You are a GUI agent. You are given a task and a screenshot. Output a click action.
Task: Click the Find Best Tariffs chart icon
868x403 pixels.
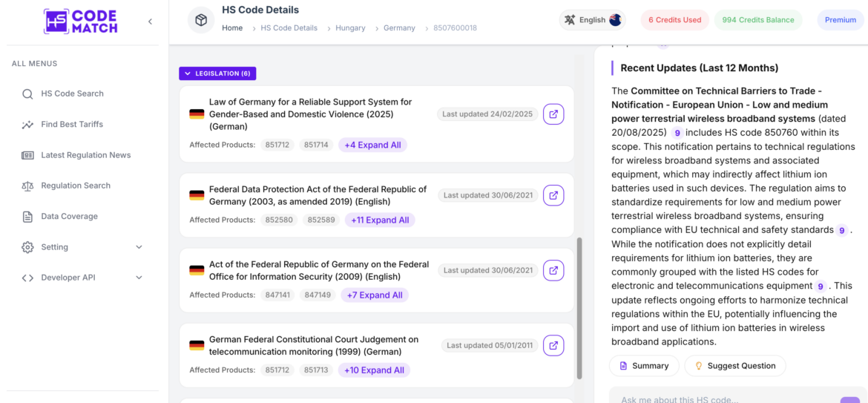point(27,125)
